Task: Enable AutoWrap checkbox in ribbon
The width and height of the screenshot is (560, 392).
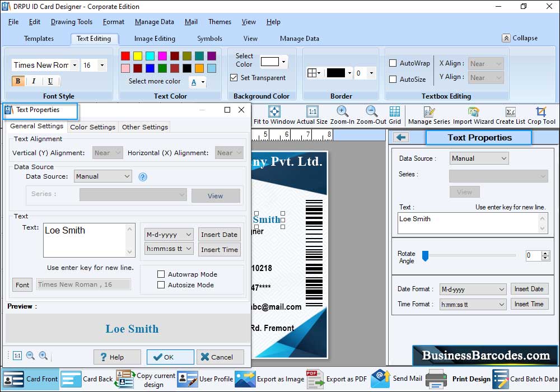Action: click(393, 63)
